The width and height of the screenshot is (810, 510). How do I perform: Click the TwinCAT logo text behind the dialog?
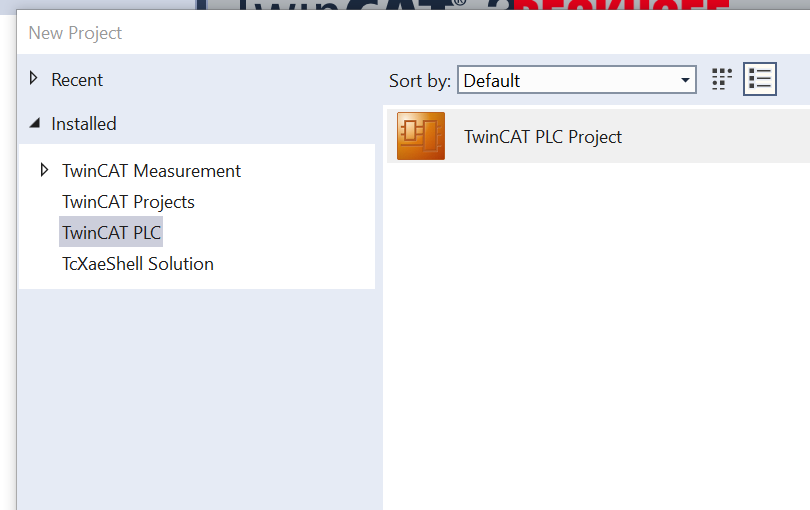coord(350,8)
